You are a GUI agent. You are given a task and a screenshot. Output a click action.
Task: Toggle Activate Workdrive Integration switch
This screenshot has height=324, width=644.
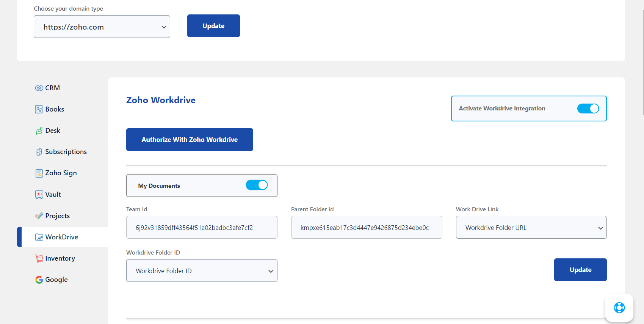588,109
